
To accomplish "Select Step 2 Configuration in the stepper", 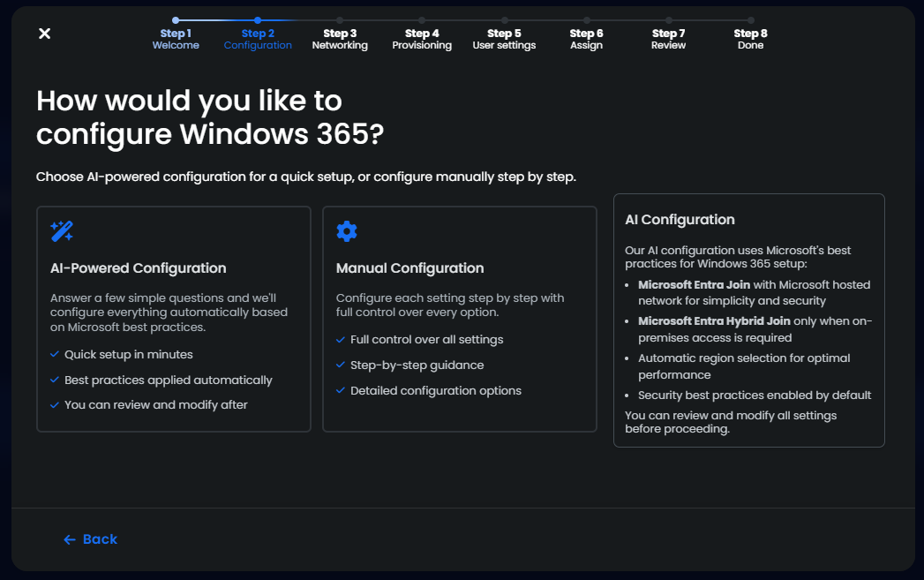I will [258, 39].
